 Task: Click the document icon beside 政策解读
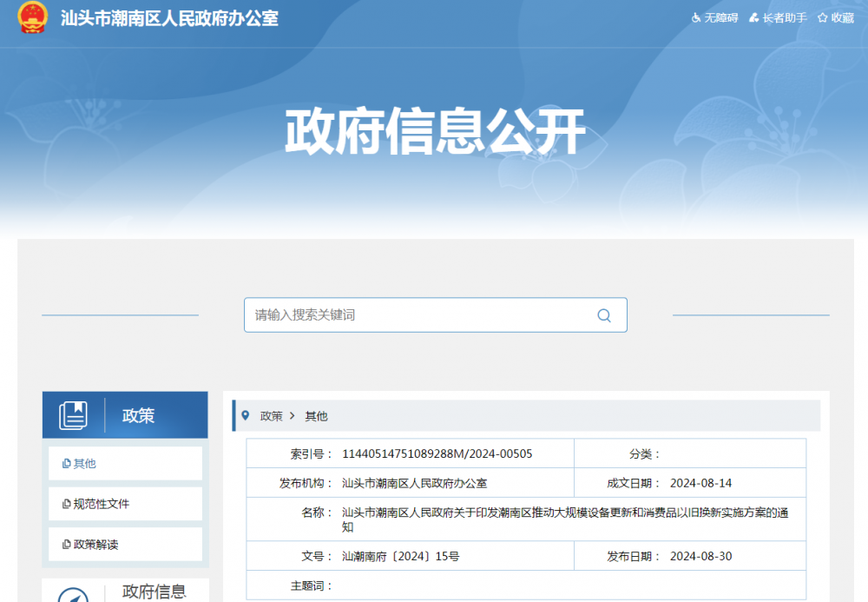(65, 544)
